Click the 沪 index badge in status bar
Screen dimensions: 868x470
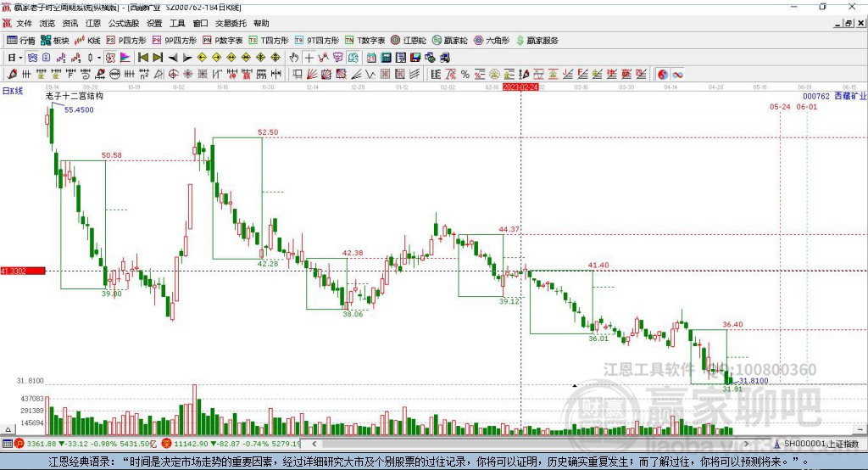click(x=19, y=444)
